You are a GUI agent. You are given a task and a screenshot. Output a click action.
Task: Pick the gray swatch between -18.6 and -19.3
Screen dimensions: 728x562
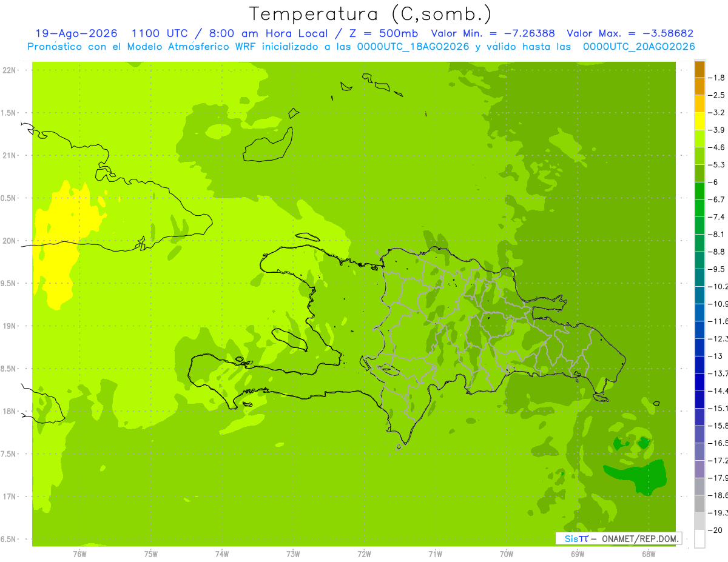(699, 504)
